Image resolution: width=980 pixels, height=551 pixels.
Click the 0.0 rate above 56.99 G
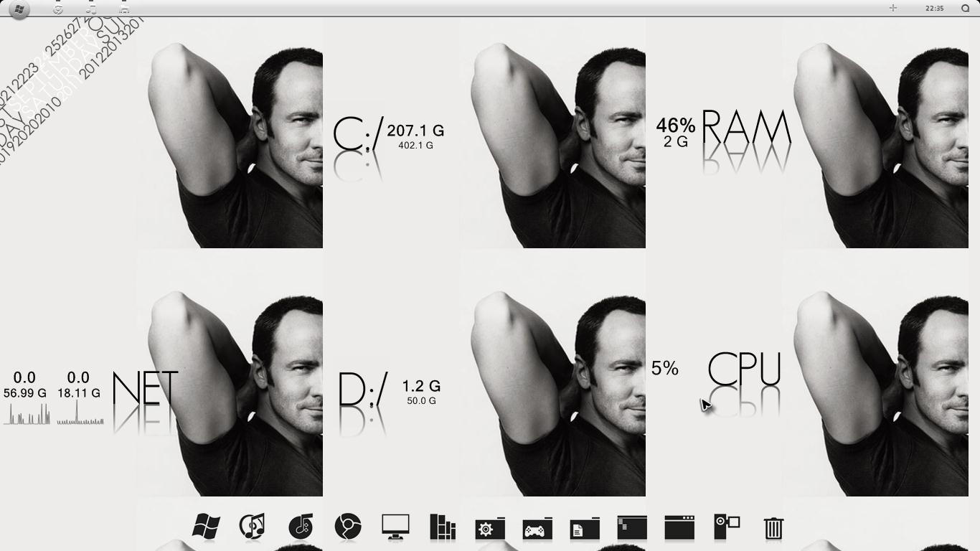(x=24, y=377)
